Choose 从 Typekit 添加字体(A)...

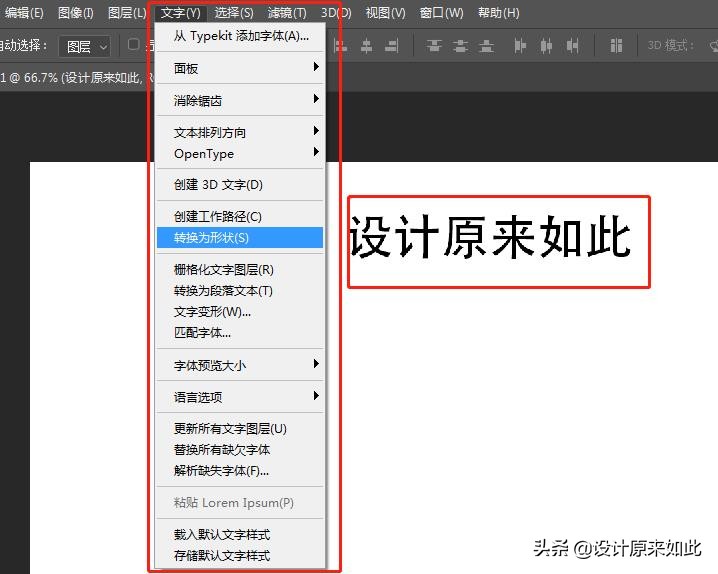(x=240, y=36)
